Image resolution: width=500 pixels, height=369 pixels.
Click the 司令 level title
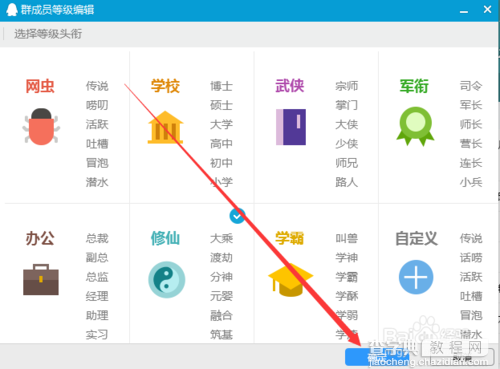click(x=471, y=86)
